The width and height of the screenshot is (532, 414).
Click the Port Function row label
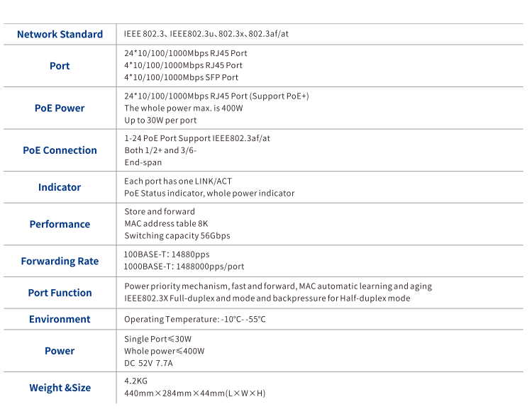(x=60, y=293)
